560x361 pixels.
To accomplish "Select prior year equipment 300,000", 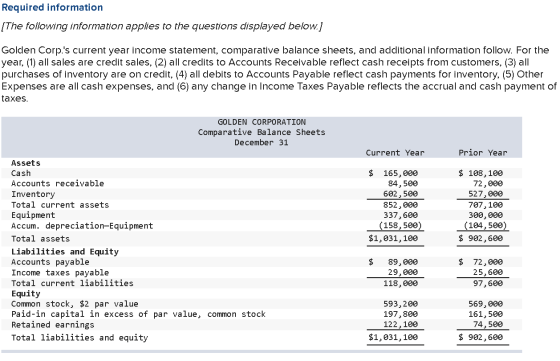I will pos(486,215).
